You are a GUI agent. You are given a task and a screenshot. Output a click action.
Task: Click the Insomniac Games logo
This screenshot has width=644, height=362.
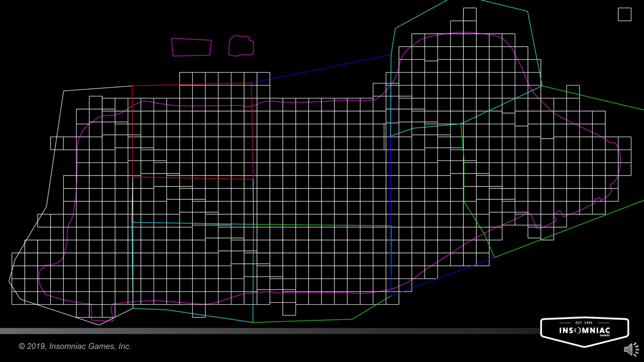coord(585,332)
